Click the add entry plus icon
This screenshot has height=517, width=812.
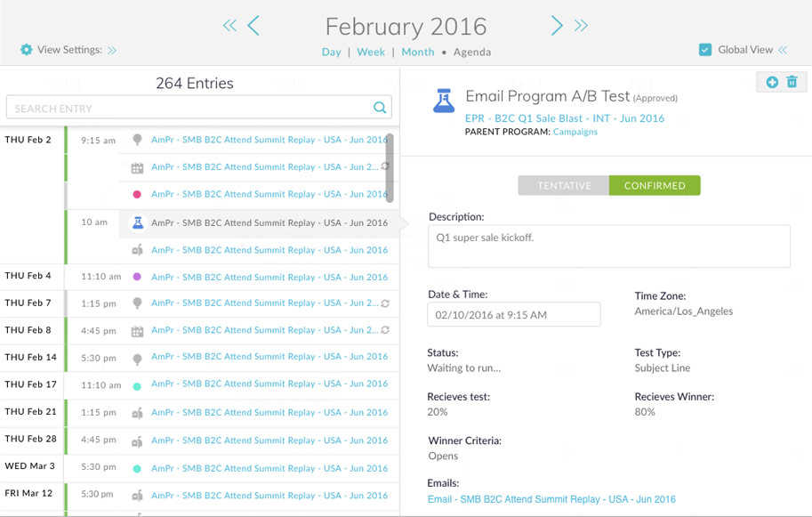(771, 82)
